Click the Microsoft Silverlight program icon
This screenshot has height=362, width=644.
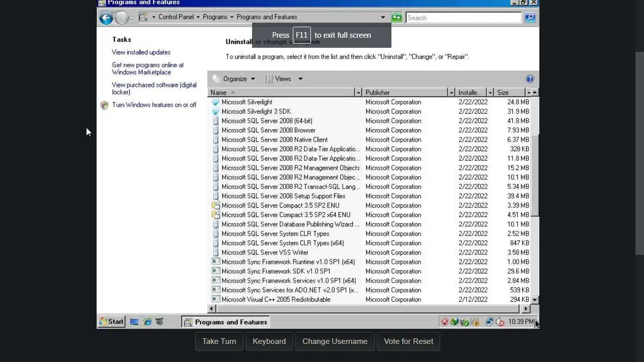pyautogui.click(x=216, y=102)
